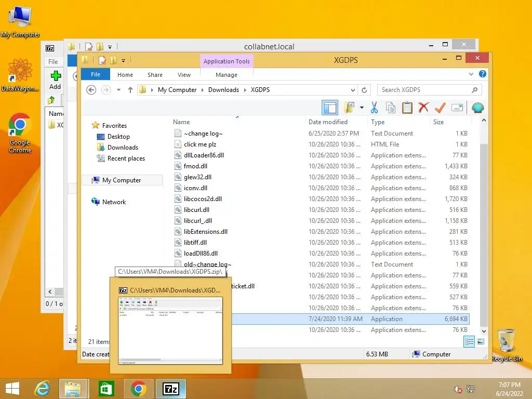Click the 7-Zip window preview thumbnail
The image size is (532, 399).
tap(170, 330)
